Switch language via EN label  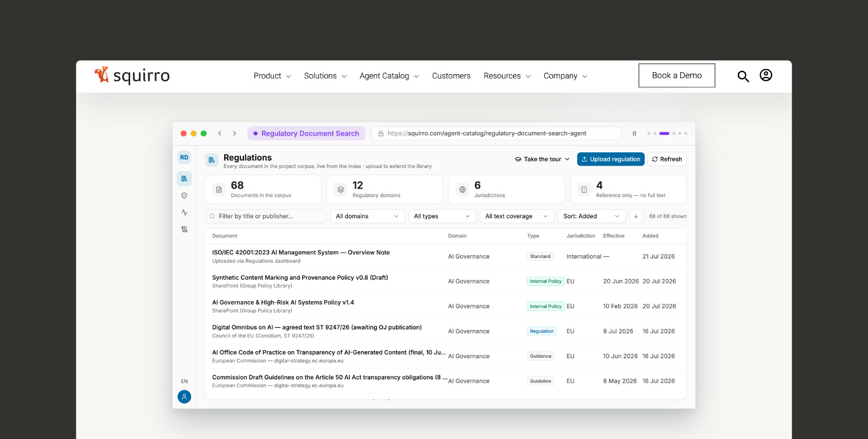tap(184, 382)
